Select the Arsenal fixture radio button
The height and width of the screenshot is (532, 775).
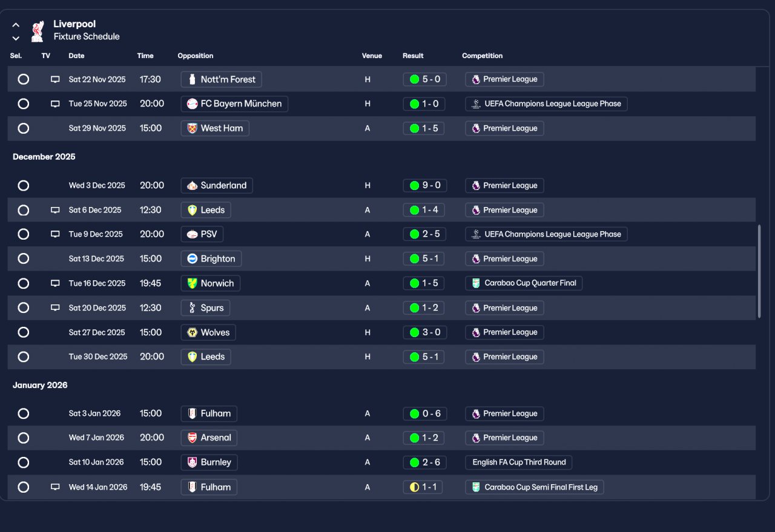pyautogui.click(x=24, y=438)
